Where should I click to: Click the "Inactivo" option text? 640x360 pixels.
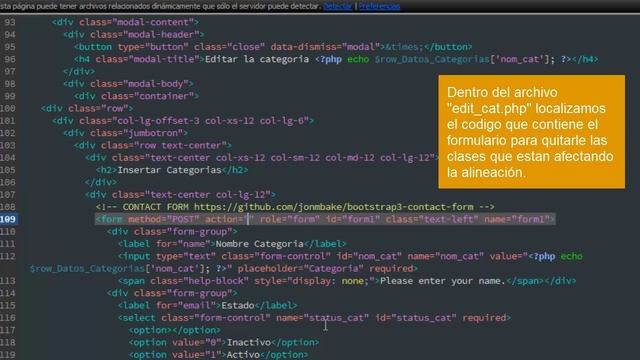point(249,342)
